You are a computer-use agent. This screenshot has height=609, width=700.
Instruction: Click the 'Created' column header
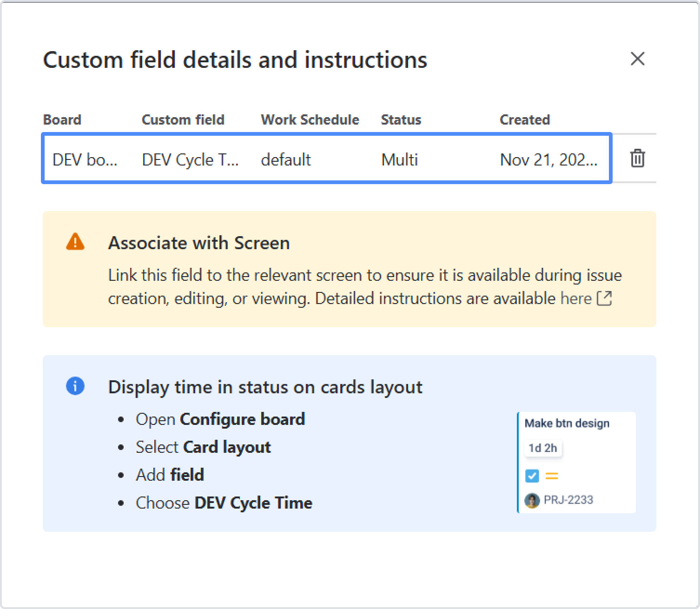(525, 120)
